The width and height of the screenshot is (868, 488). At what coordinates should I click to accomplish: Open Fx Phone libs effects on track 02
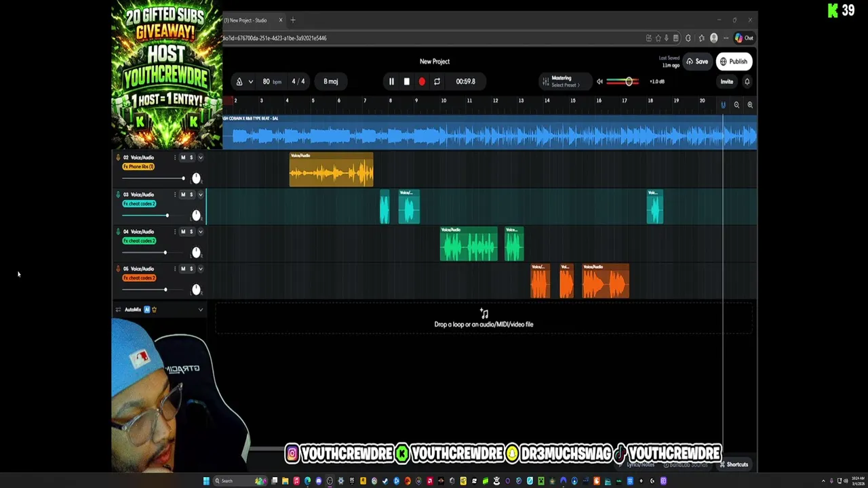(x=139, y=167)
